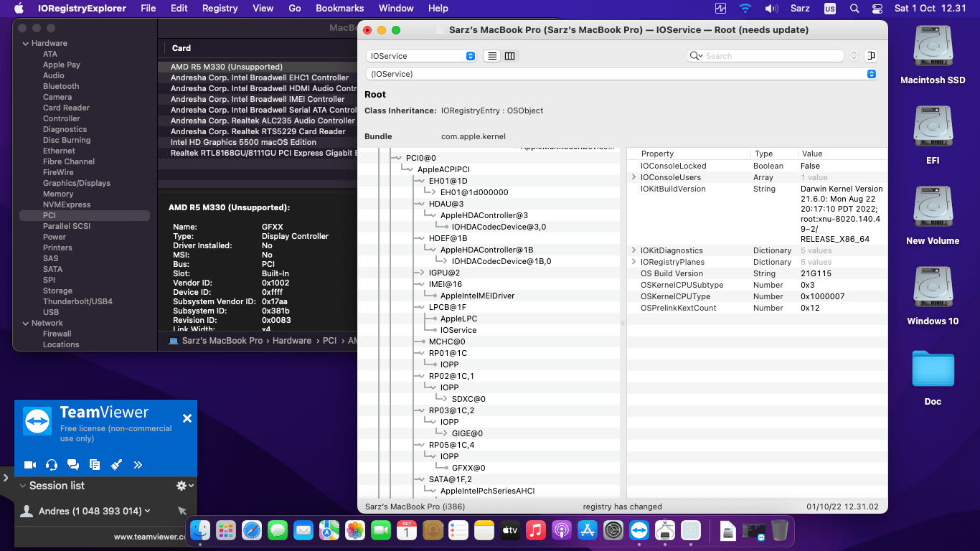Viewport: 980px width, 551px height.
Task: Open the Window menu
Action: tap(396, 9)
